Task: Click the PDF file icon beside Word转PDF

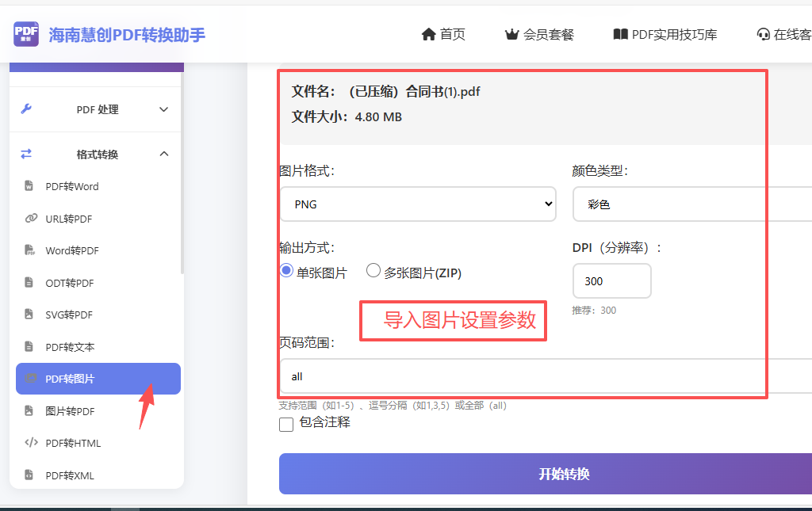Action: pyautogui.click(x=29, y=250)
